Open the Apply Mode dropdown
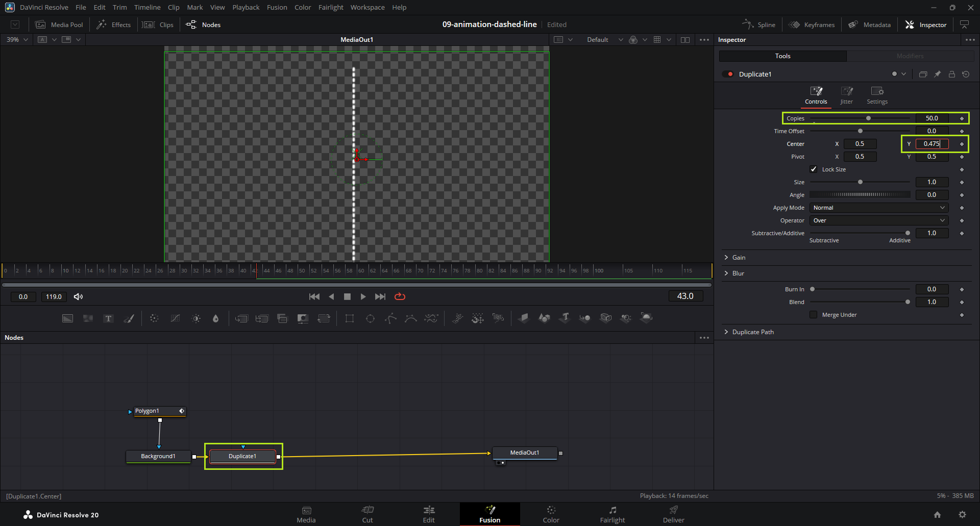The image size is (980, 526). click(x=878, y=208)
